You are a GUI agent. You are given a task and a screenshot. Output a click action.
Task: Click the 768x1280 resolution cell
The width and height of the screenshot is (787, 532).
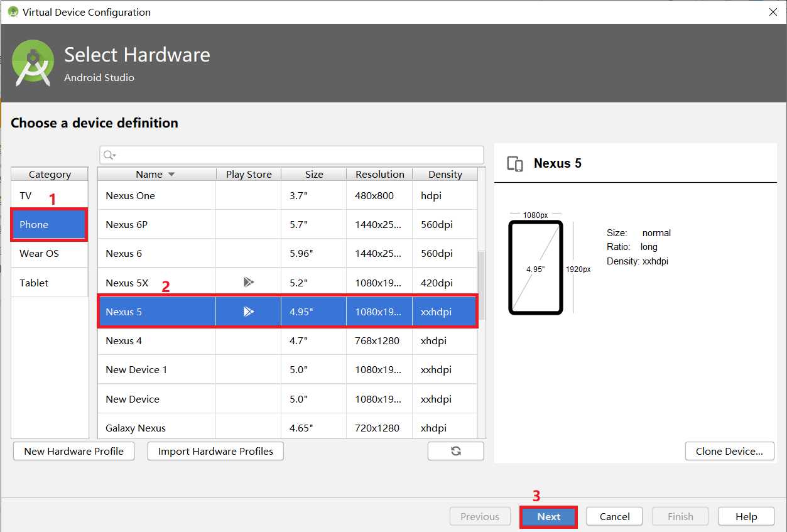[x=380, y=340]
